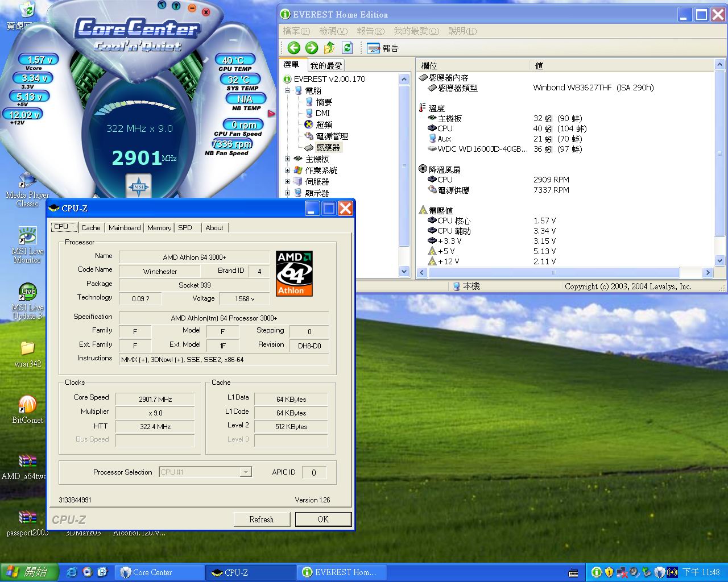Click down arrow of EVEREST details scrollbar
728x582 pixels.
(719, 261)
